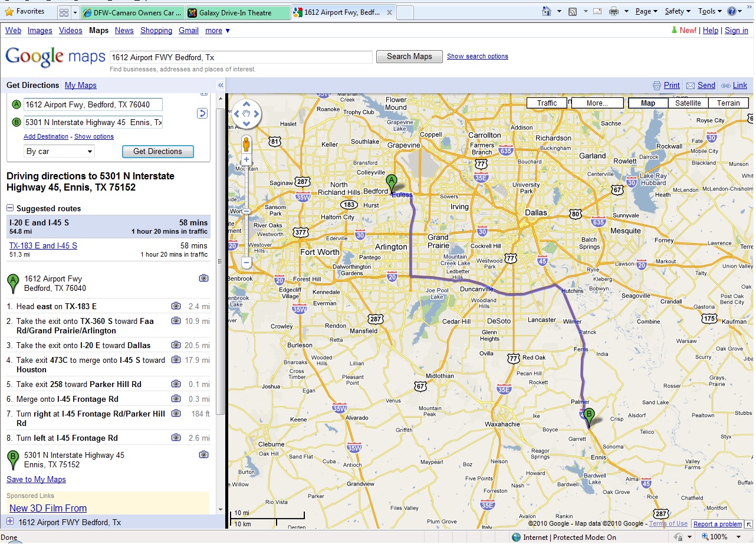Zoom in with the plus button
Image resolution: width=756 pixels, height=544 pixels.
tap(246, 160)
